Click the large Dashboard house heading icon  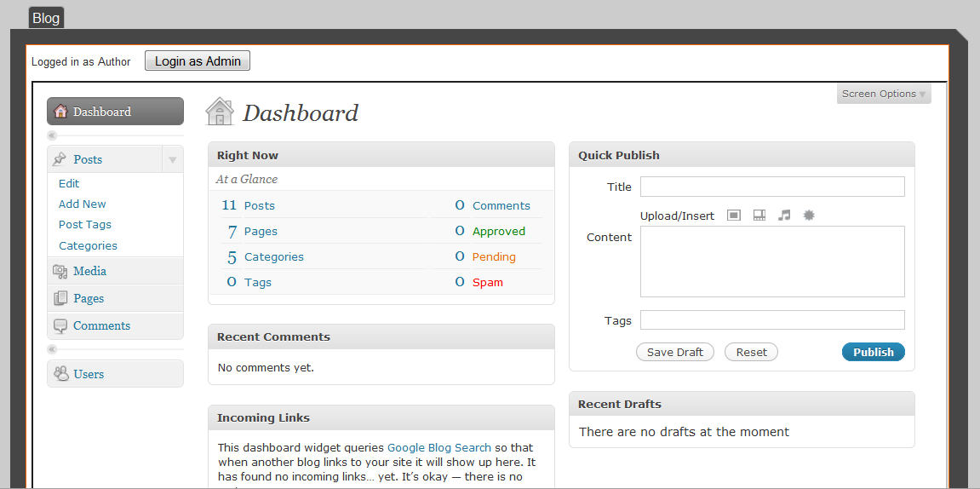(x=220, y=112)
